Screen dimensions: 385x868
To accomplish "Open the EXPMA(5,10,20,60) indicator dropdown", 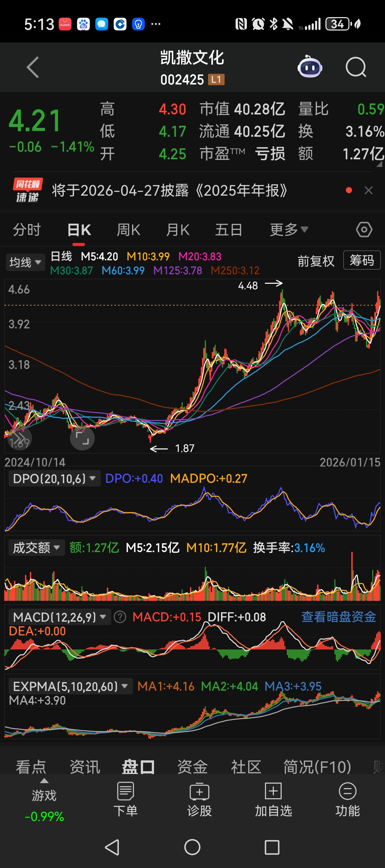I will pos(70,686).
